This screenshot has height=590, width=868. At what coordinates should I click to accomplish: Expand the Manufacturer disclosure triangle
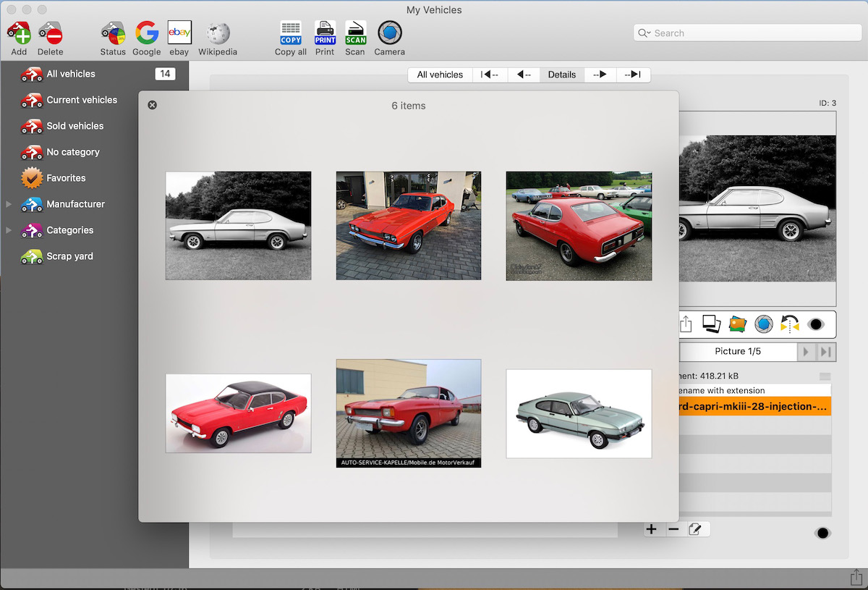(x=9, y=205)
